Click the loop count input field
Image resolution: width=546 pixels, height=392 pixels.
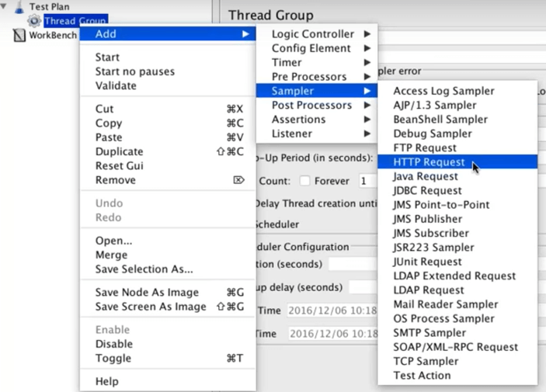pos(367,181)
